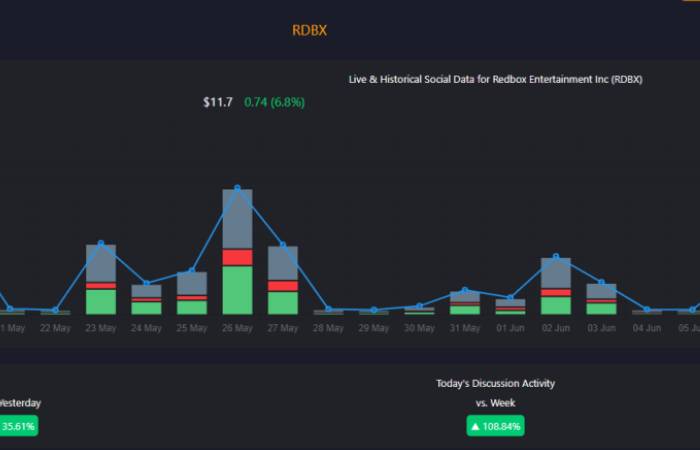Click the green segment of 02 Jun bar
The width and height of the screenshot is (700, 450).
click(556, 306)
